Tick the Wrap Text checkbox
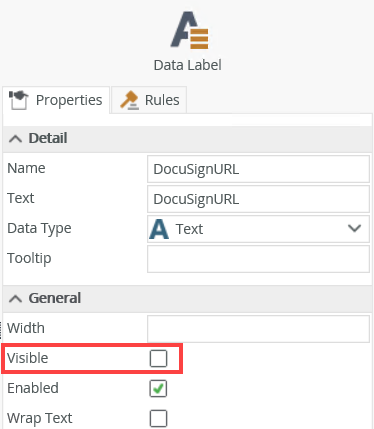 tap(158, 418)
